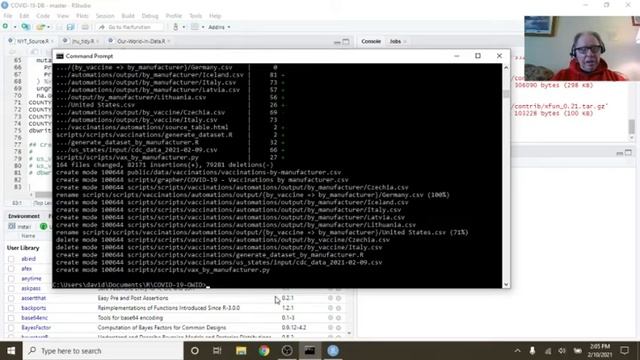Switch to Command Prompt taskbar icon
This screenshot has height=360, width=640.
point(310,351)
